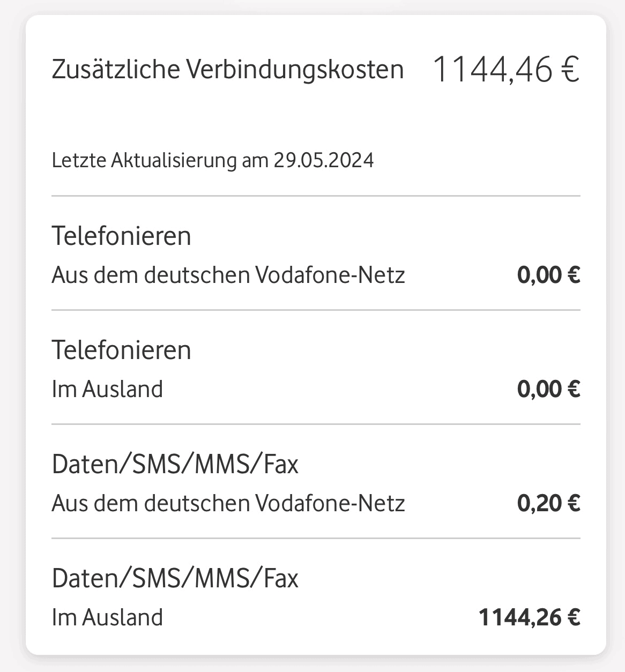Click Aus dem deutschen Vodafone-Netz under Telefonieren

pyautogui.click(x=228, y=275)
